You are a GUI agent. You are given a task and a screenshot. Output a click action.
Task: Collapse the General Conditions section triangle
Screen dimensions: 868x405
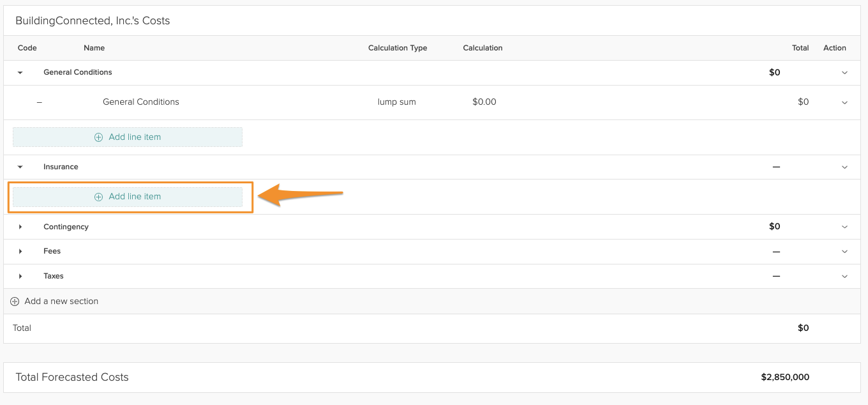pyautogui.click(x=20, y=73)
